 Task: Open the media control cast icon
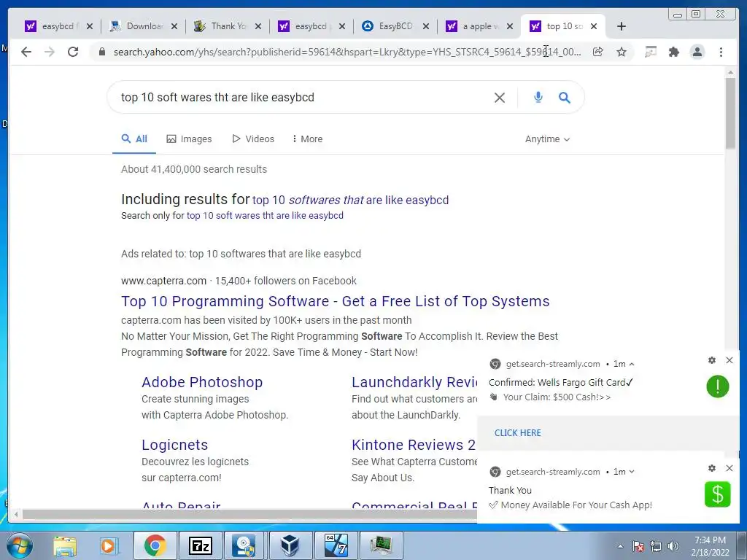coord(650,52)
